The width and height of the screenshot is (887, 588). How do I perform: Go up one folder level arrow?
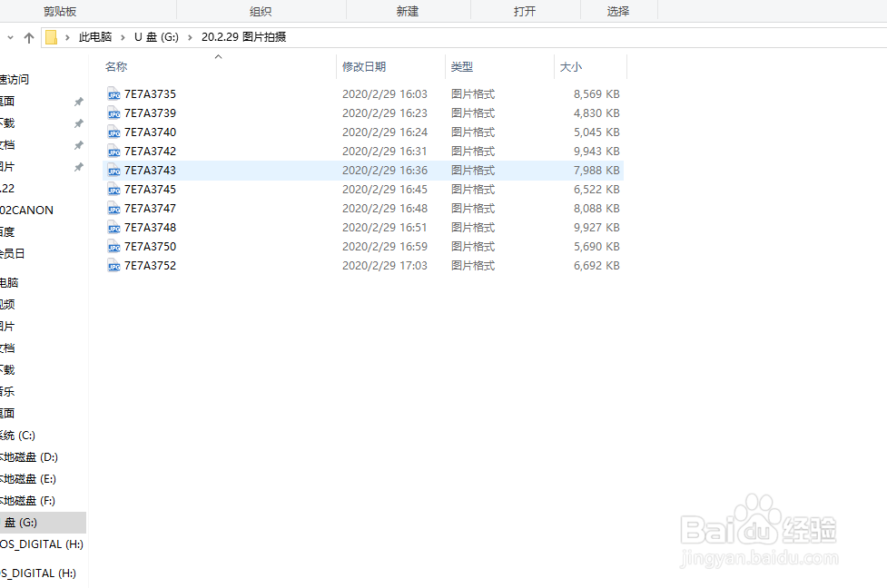(29, 37)
